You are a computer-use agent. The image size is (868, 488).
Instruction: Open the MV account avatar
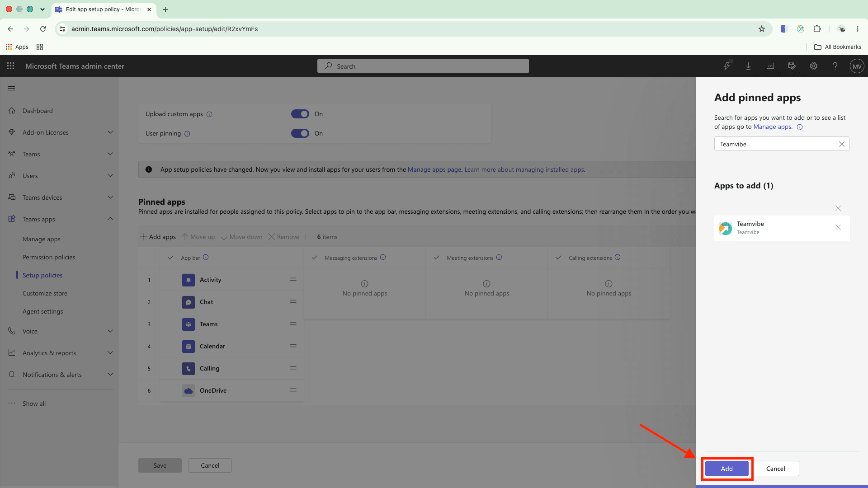pyautogui.click(x=857, y=66)
